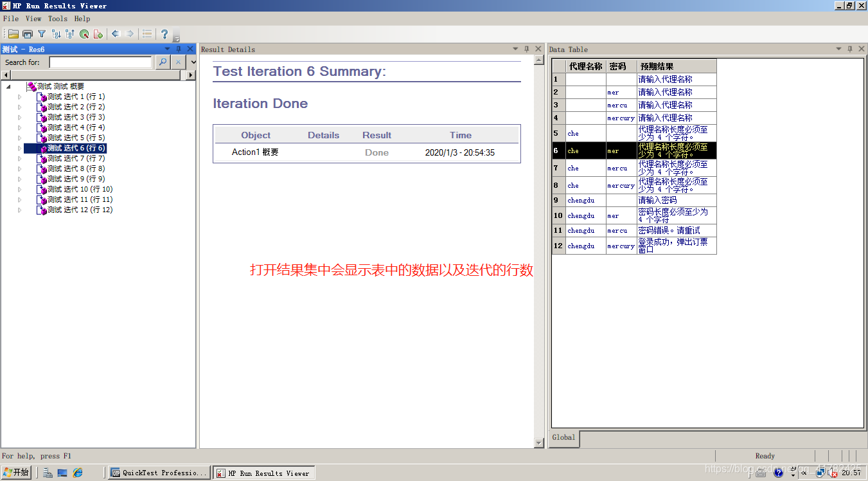Click Result Details scrollbar down arrow

click(x=539, y=442)
